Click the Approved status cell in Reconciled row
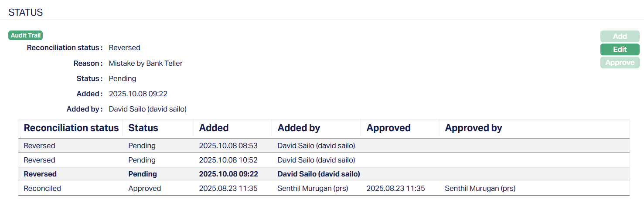Screen dimensions: 644x200 tap(144, 189)
